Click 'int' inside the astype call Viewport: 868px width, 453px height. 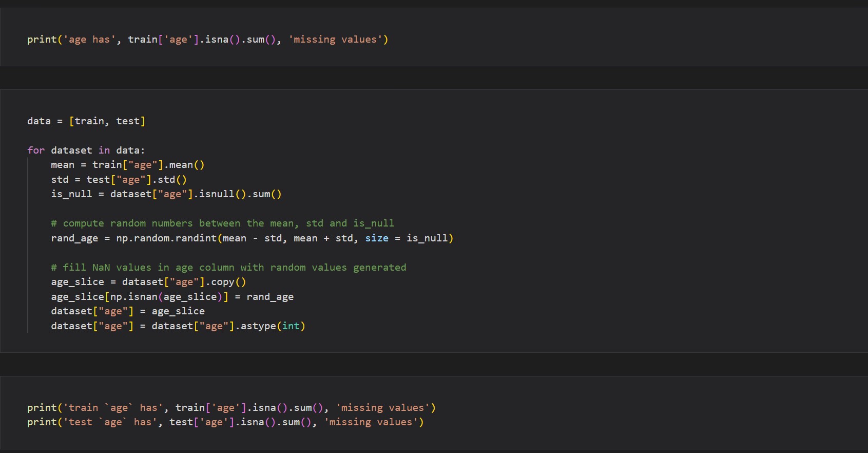[x=291, y=326]
